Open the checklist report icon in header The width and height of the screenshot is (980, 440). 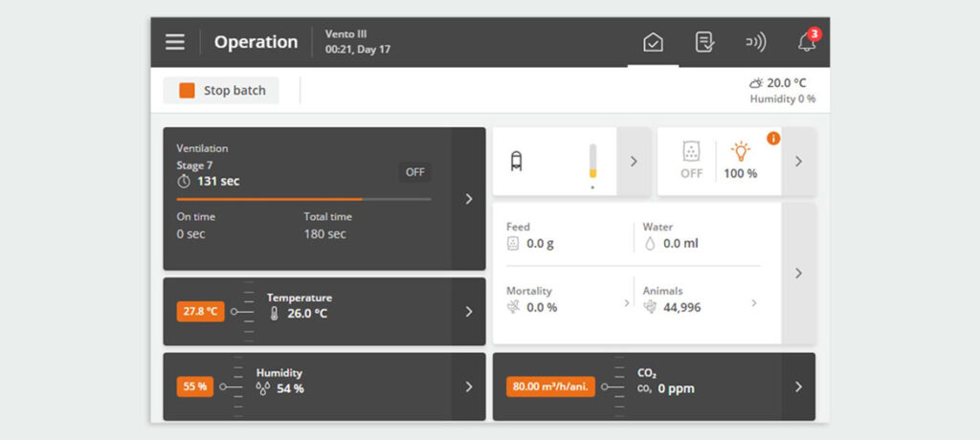(x=704, y=42)
